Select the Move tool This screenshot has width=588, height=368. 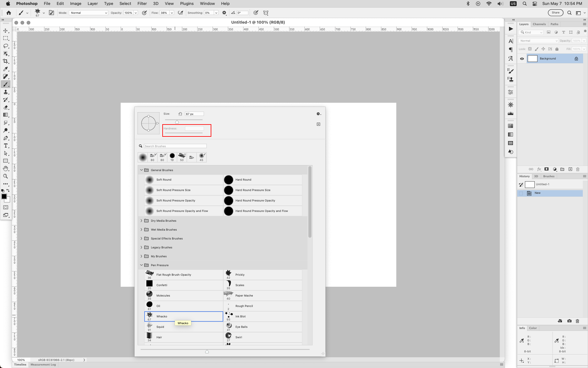6,30
